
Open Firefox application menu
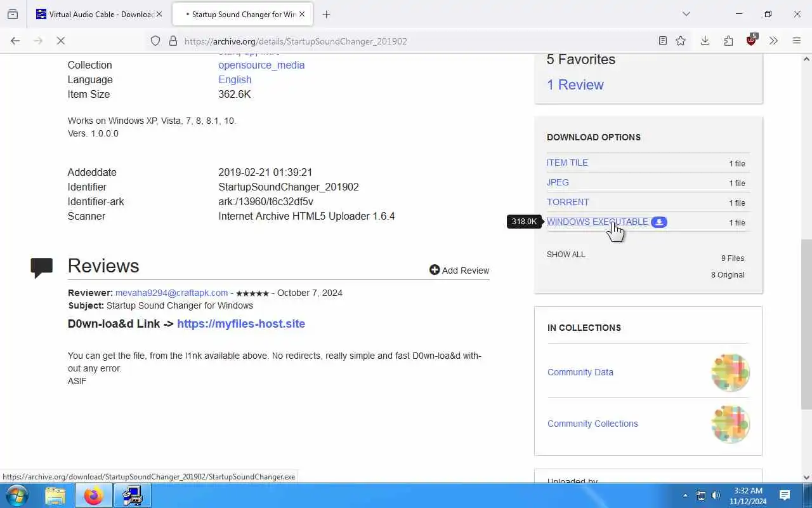797,41
